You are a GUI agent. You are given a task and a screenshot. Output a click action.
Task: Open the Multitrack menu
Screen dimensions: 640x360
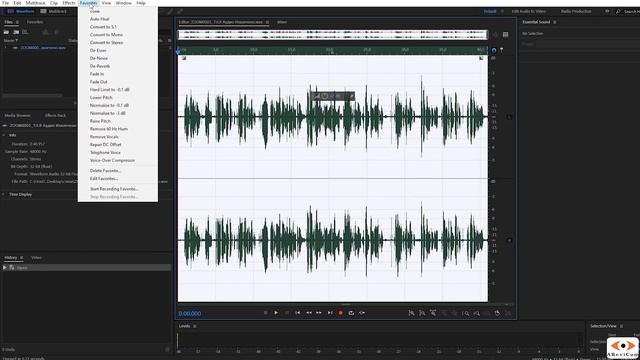pyautogui.click(x=36, y=3)
